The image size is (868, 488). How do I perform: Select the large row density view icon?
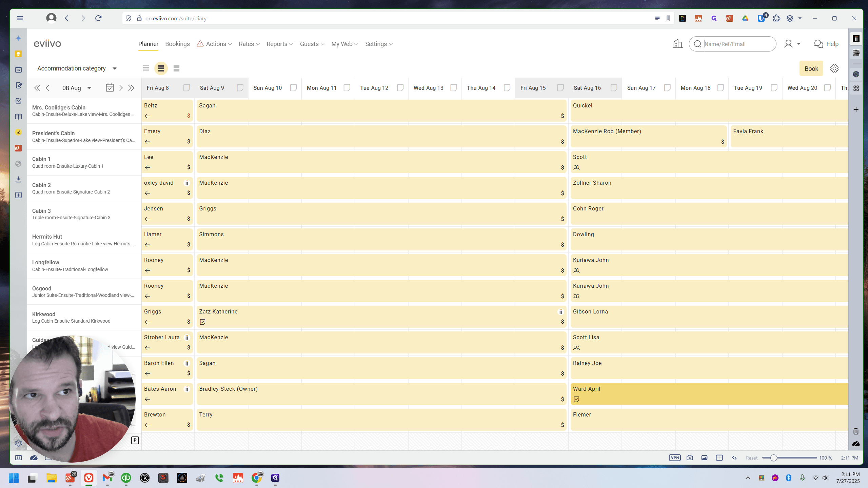click(x=176, y=68)
